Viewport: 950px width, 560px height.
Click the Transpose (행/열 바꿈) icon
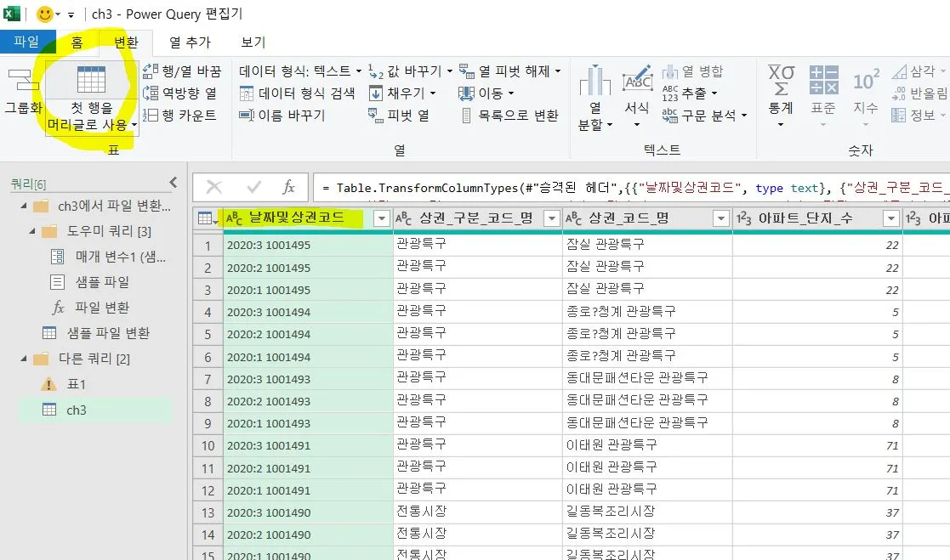point(151,71)
